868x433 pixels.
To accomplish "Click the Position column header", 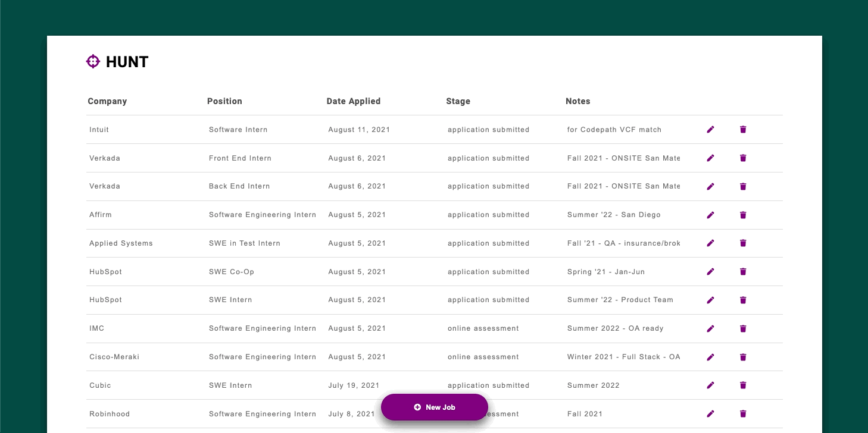I will pos(224,101).
